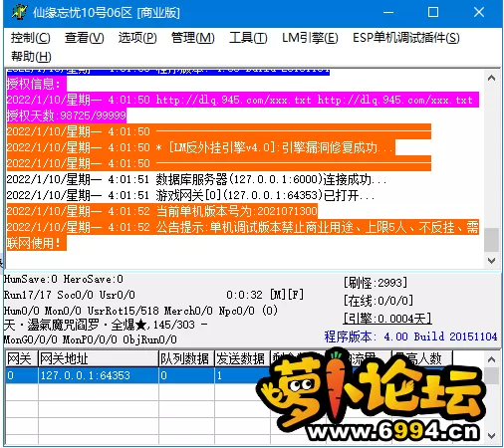Close the 仙缘忘忧 window
This screenshot has width=504, height=448.
click(479, 13)
